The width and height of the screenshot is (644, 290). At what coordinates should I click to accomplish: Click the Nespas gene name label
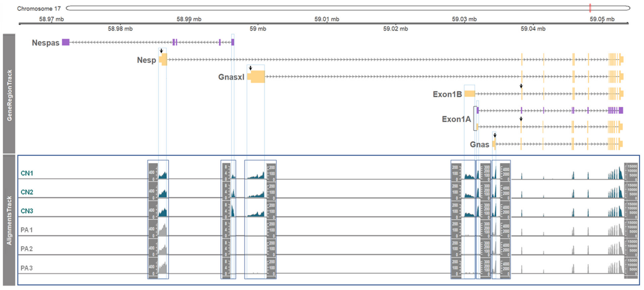(x=45, y=43)
